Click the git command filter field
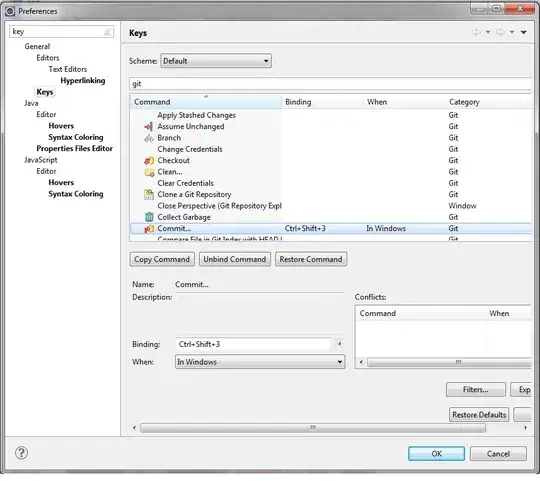 point(331,84)
